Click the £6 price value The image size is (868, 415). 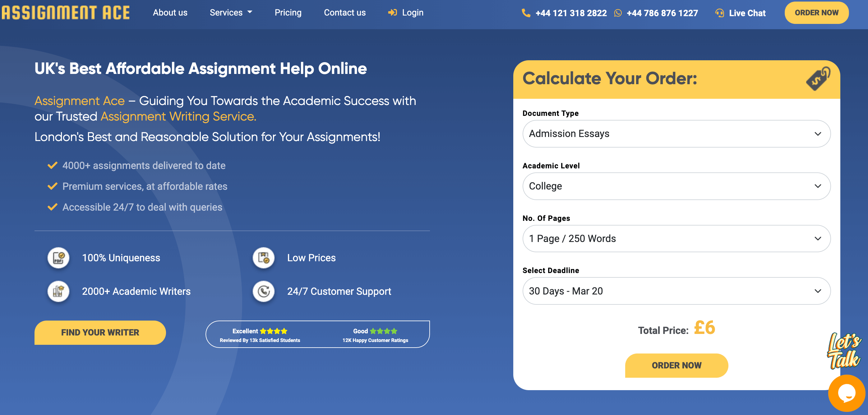(704, 327)
